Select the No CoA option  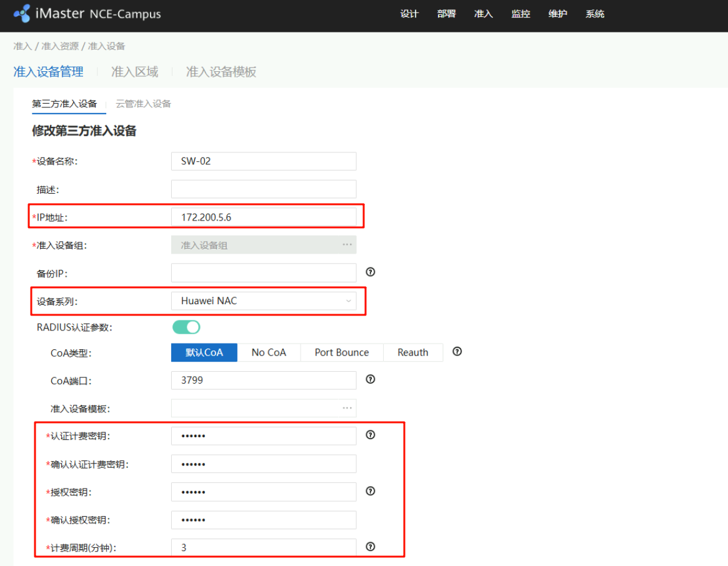point(269,352)
